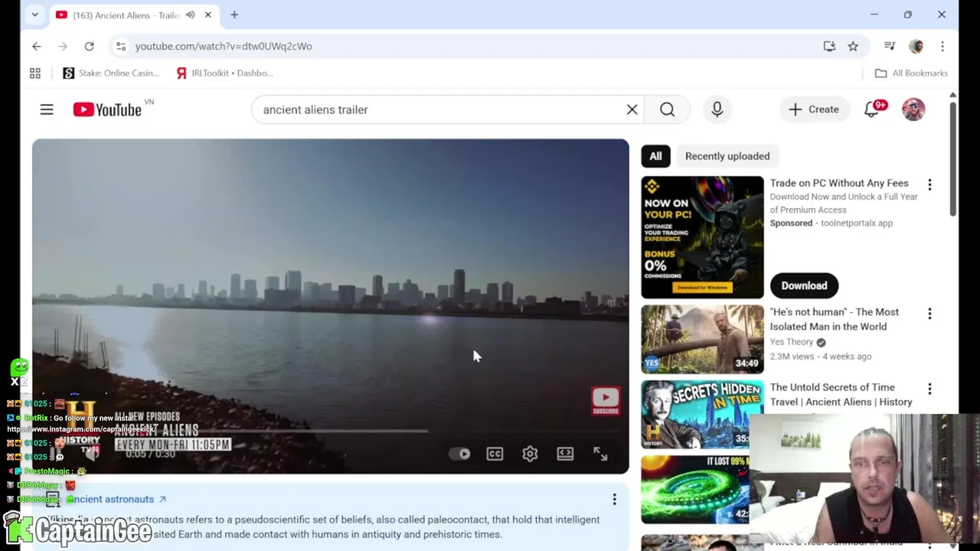Screen dimensions: 980x551
Task: Open a new Chrome tab
Action: click(x=234, y=15)
